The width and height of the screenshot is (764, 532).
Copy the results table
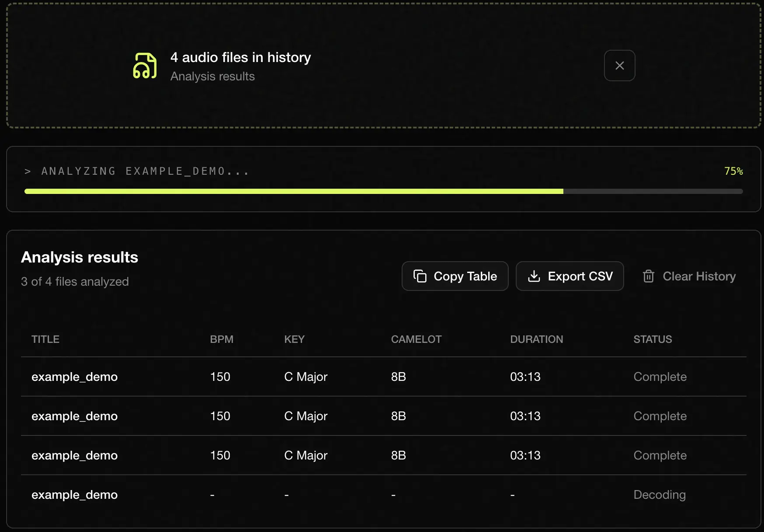(455, 276)
